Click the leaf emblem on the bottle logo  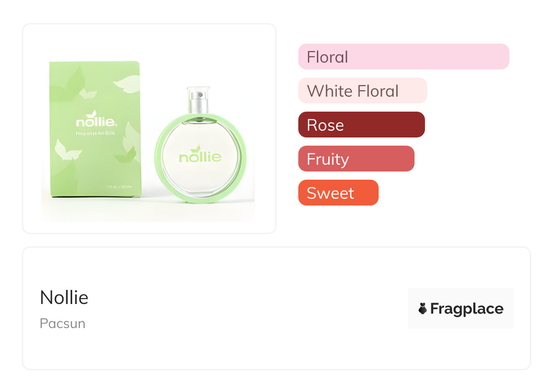(196, 149)
